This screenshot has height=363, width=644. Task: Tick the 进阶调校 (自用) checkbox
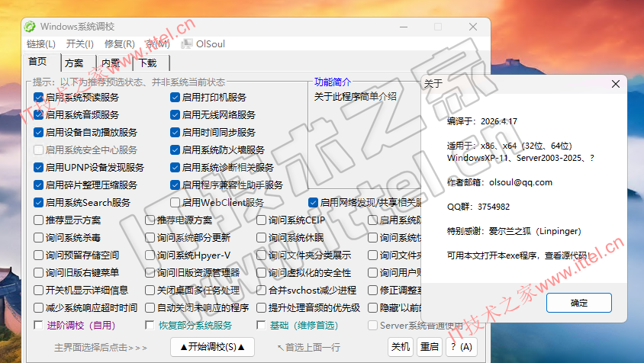pos(39,326)
